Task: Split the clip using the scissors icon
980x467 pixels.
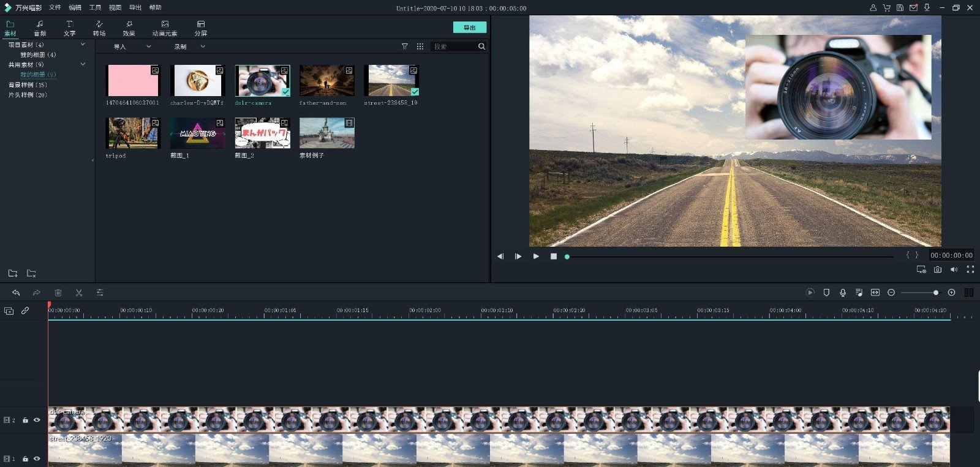Action: click(79, 293)
